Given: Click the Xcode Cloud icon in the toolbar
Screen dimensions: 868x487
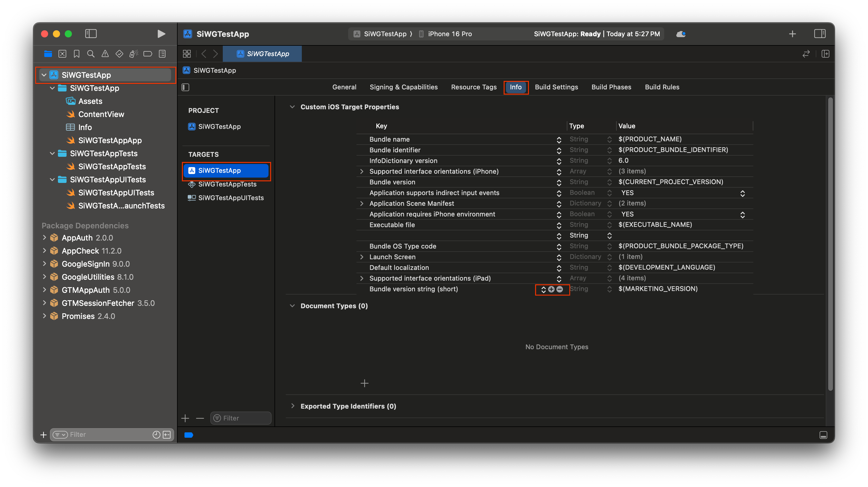Looking at the screenshot, I should click(681, 34).
